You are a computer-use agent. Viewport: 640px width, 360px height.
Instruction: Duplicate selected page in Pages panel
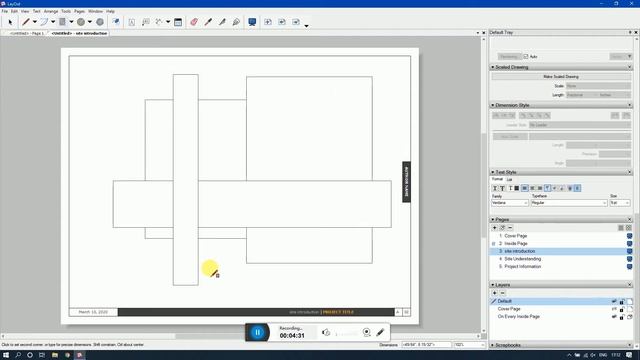502,228
